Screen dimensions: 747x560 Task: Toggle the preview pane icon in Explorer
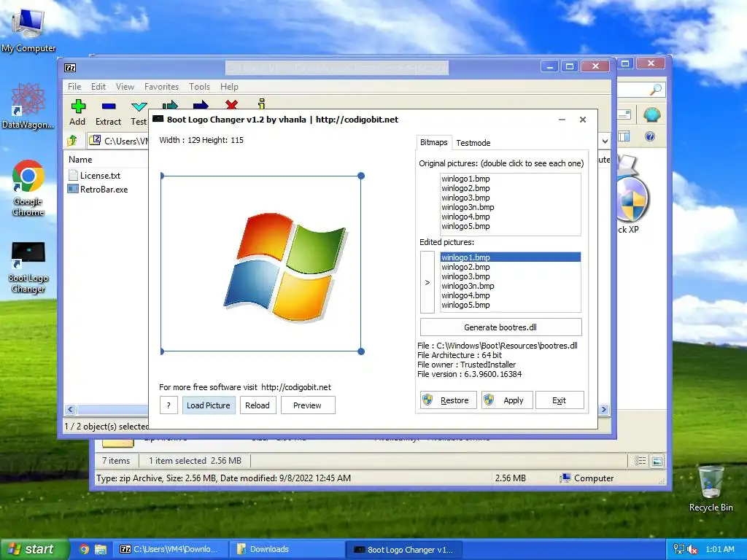pyautogui.click(x=624, y=136)
